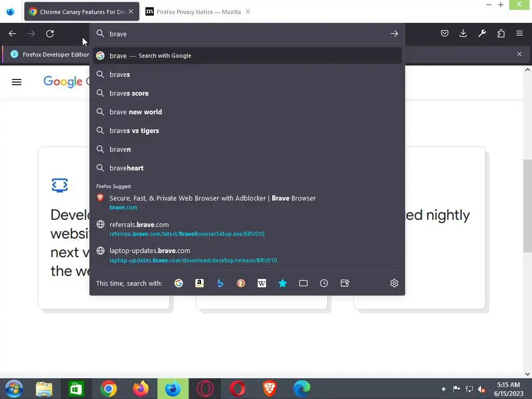Open the Downloads panel
Viewport: 532px width, 399px height.
[x=463, y=33]
